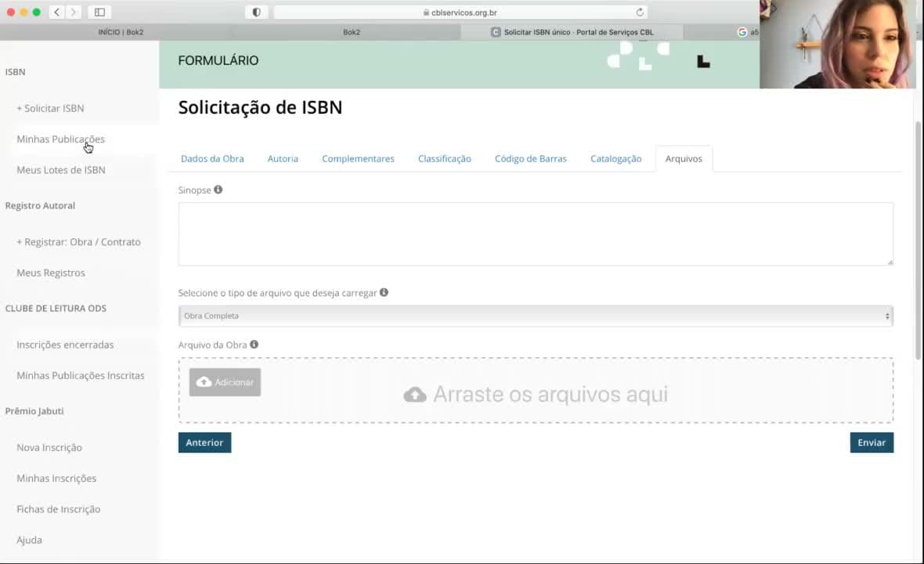Click the CLUBE DE LEITURA ODS heading
924x564 pixels.
coord(56,308)
